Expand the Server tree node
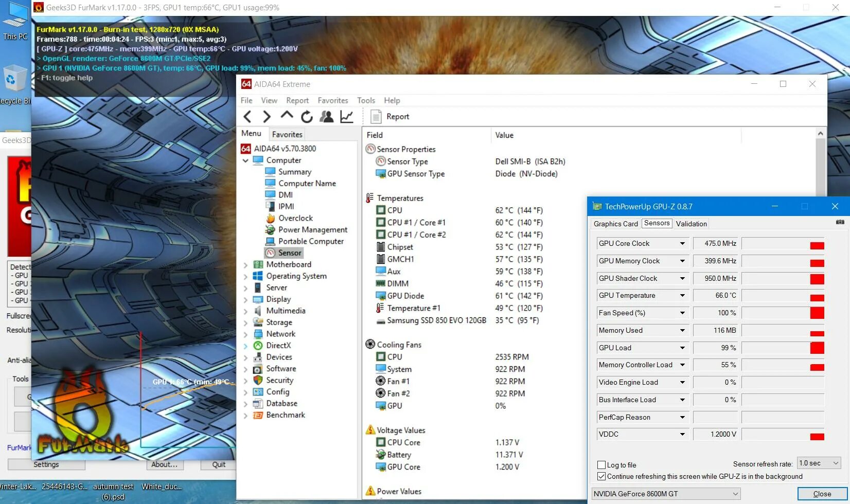 coord(245,288)
